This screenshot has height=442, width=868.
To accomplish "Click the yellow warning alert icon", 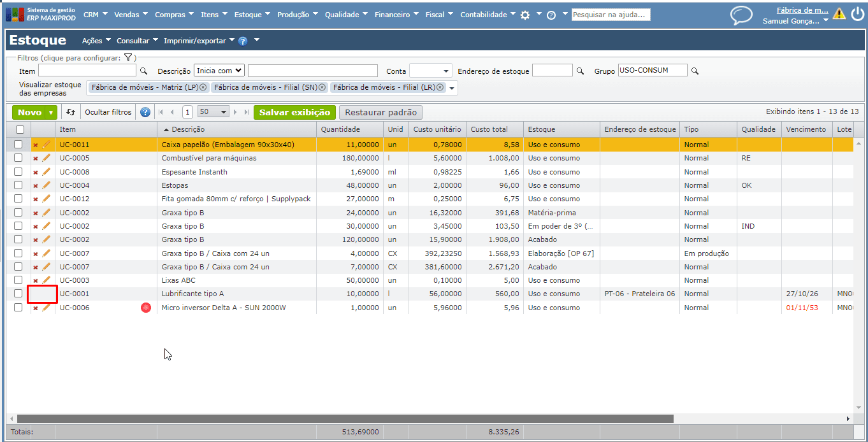I will [x=839, y=13].
